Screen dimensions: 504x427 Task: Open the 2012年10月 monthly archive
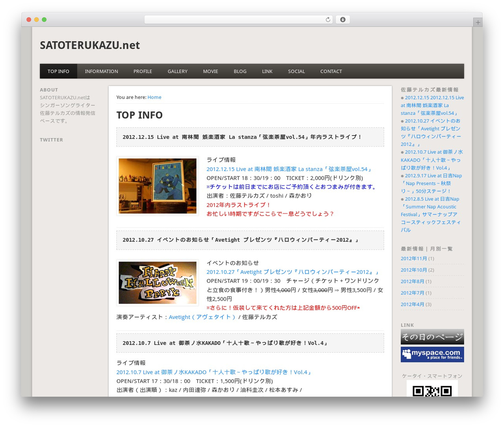click(x=414, y=270)
